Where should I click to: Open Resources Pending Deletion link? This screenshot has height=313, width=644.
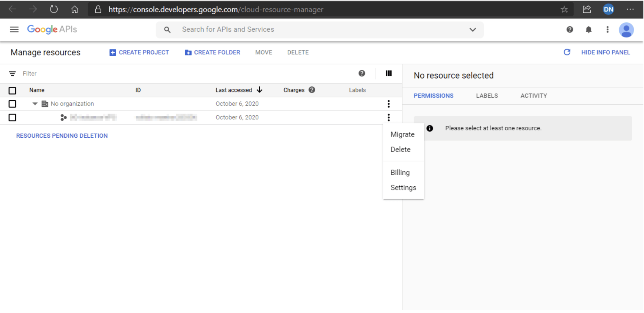click(62, 136)
